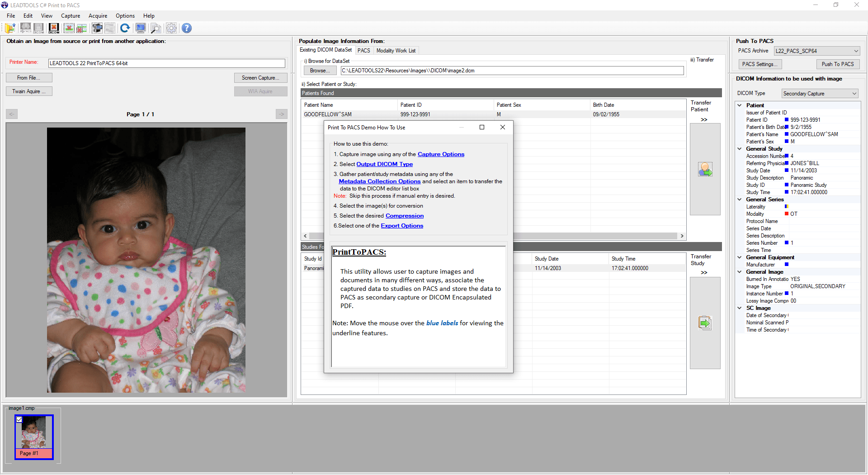The width and height of the screenshot is (868, 475).
Task: Click the red Modality color marker
Action: [x=786, y=214]
